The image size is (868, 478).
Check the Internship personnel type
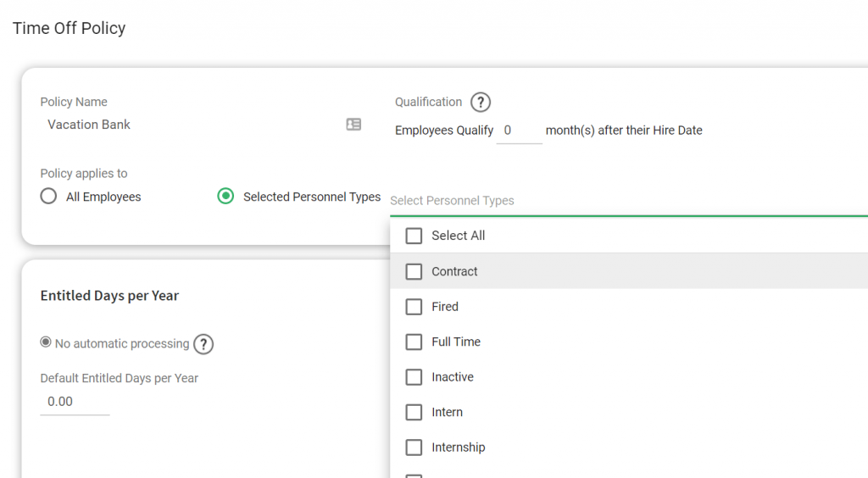pos(414,447)
